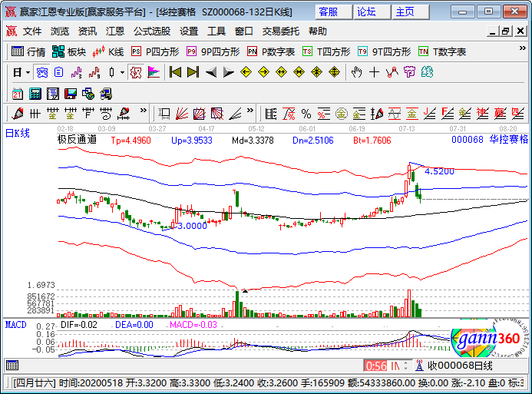Open the 9T四方形 tool
The image size is (532, 394).
384,52
